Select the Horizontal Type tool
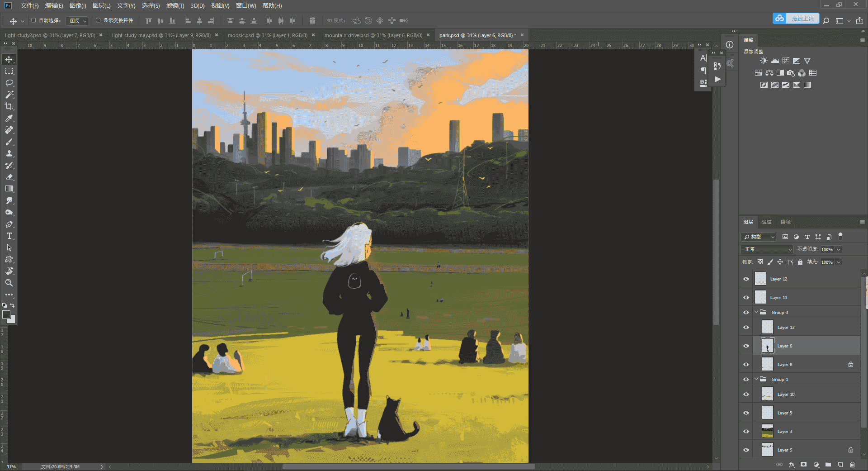The height and width of the screenshot is (471, 868). pyautogui.click(x=9, y=236)
